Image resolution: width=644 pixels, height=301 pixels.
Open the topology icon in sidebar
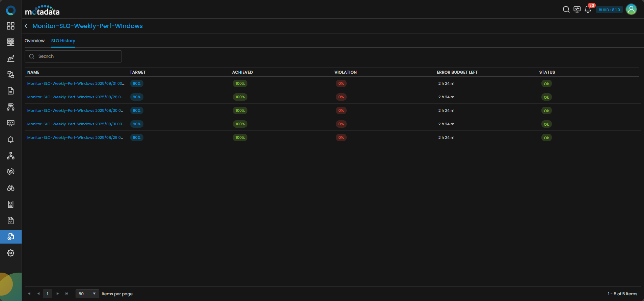coord(11,156)
